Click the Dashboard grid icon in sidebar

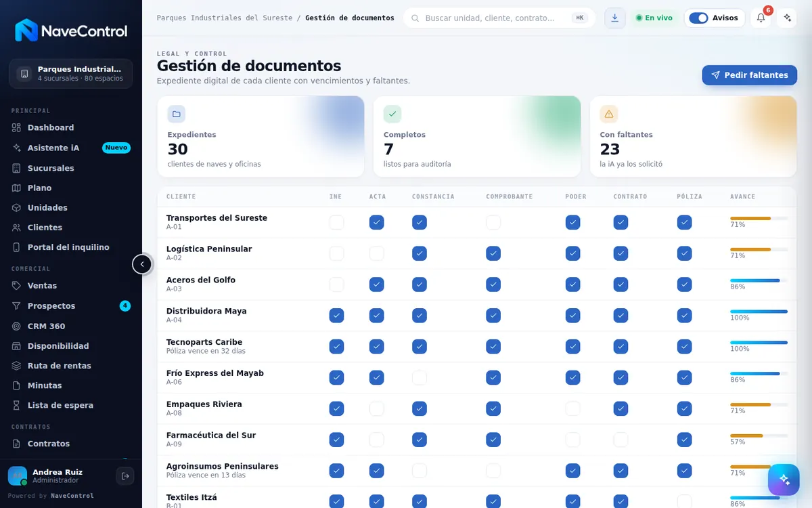[x=17, y=127]
